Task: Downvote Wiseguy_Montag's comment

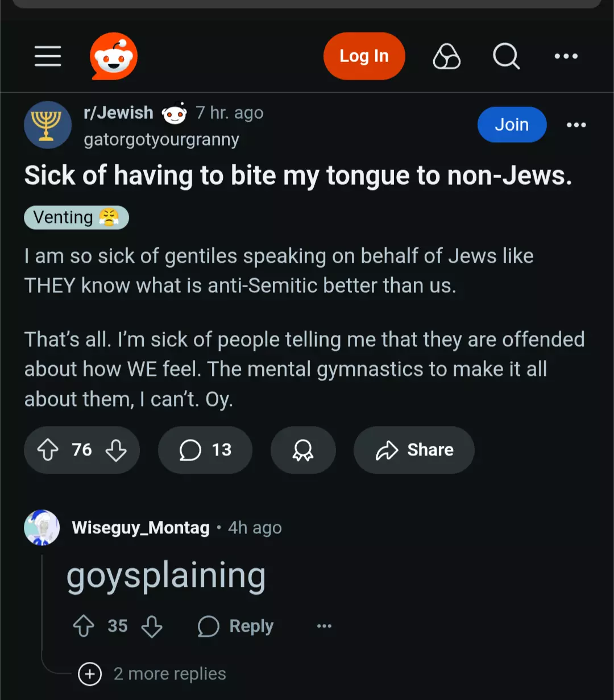Action: [x=152, y=627]
